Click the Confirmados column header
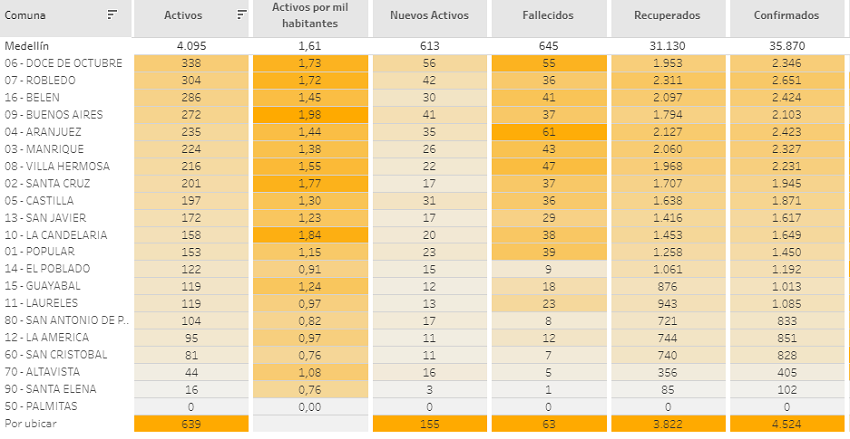The width and height of the screenshot is (850, 439). [787, 16]
